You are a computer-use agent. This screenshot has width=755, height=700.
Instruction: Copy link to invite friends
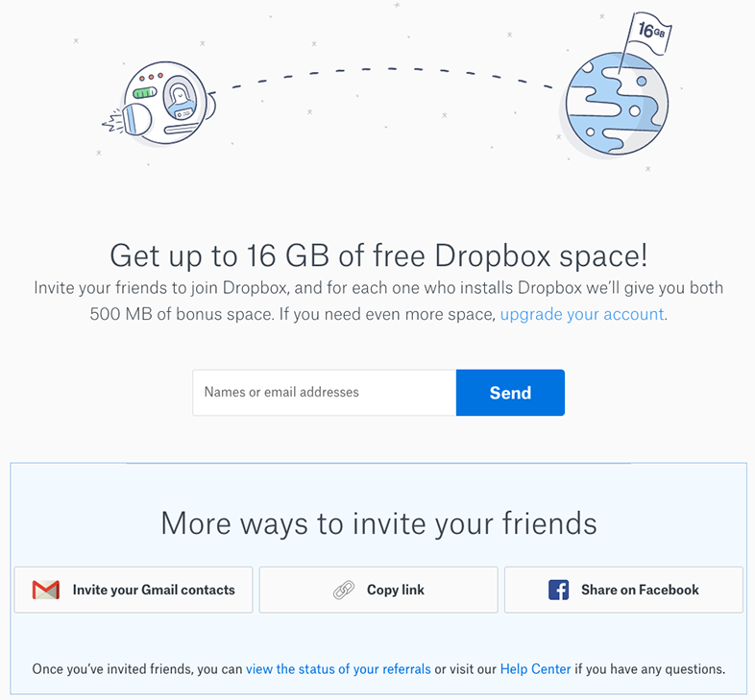point(378,590)
